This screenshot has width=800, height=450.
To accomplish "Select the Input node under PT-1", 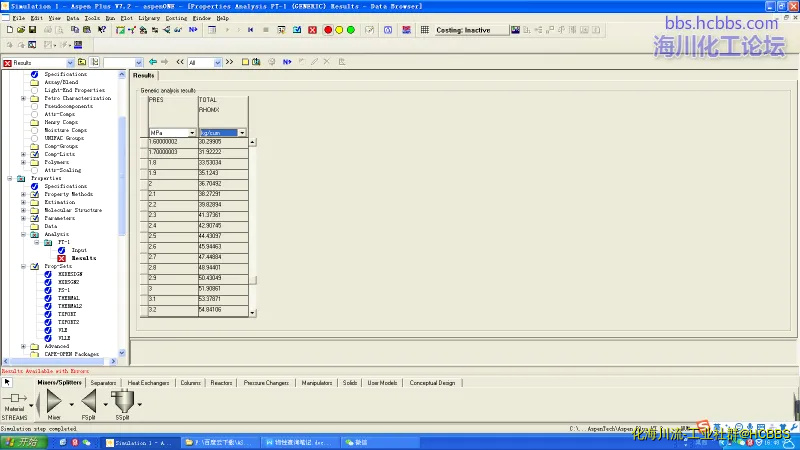I will (79, 250).
